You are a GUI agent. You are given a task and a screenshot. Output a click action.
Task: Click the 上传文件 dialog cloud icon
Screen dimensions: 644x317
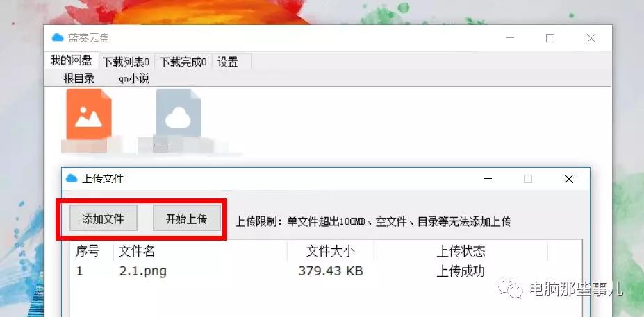click(x=72, y=179)
